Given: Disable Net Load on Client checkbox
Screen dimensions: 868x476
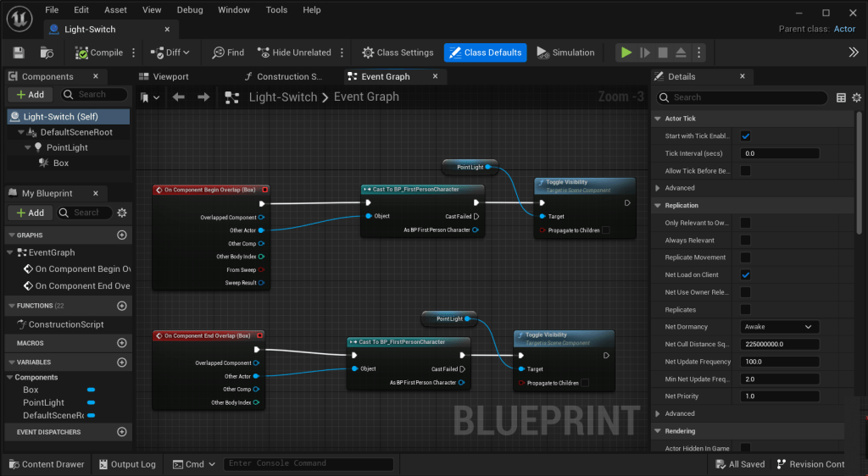Looking at the screenshot, I should click(x=746, y=275).
